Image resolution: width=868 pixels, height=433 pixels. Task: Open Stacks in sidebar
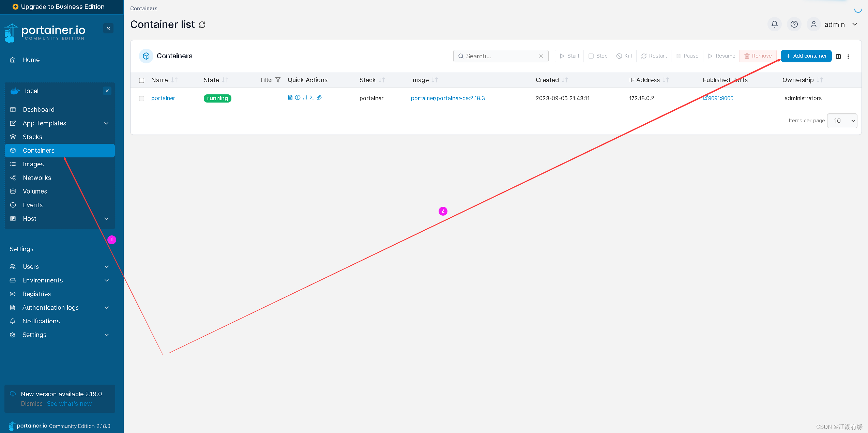click(60, 137)
